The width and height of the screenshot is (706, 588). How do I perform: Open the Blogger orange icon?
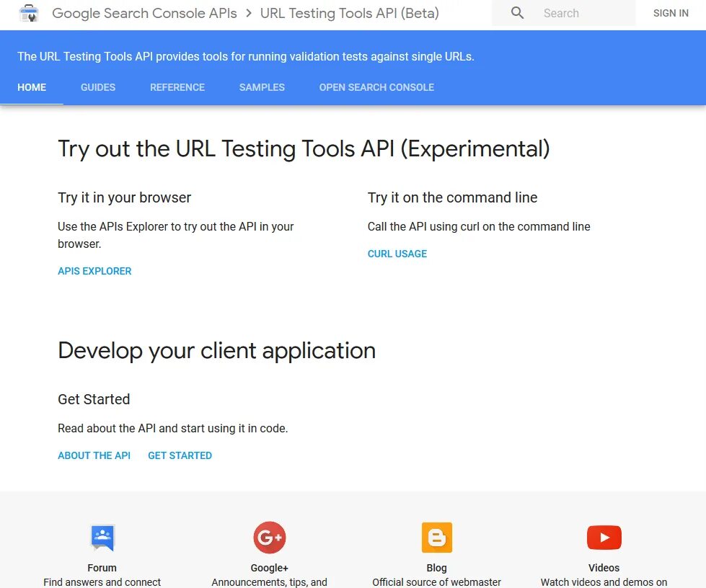coord(437,537)
